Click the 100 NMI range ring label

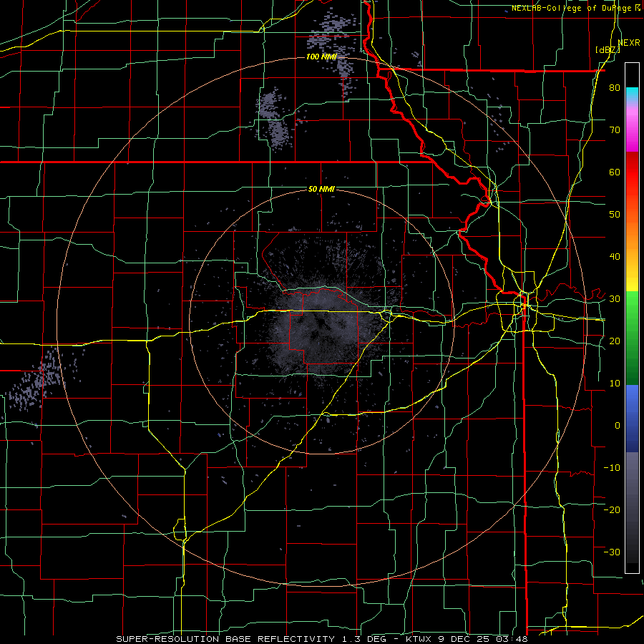click(x=321, y=57)
